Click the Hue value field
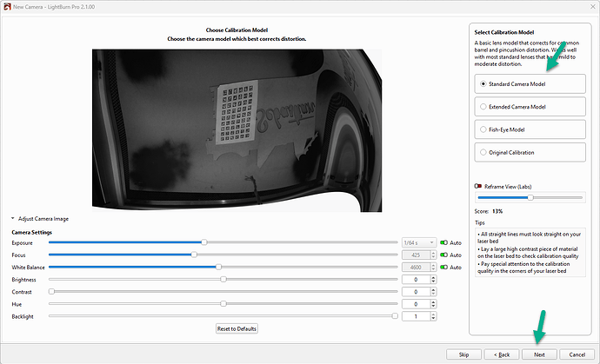 [416, 304]
